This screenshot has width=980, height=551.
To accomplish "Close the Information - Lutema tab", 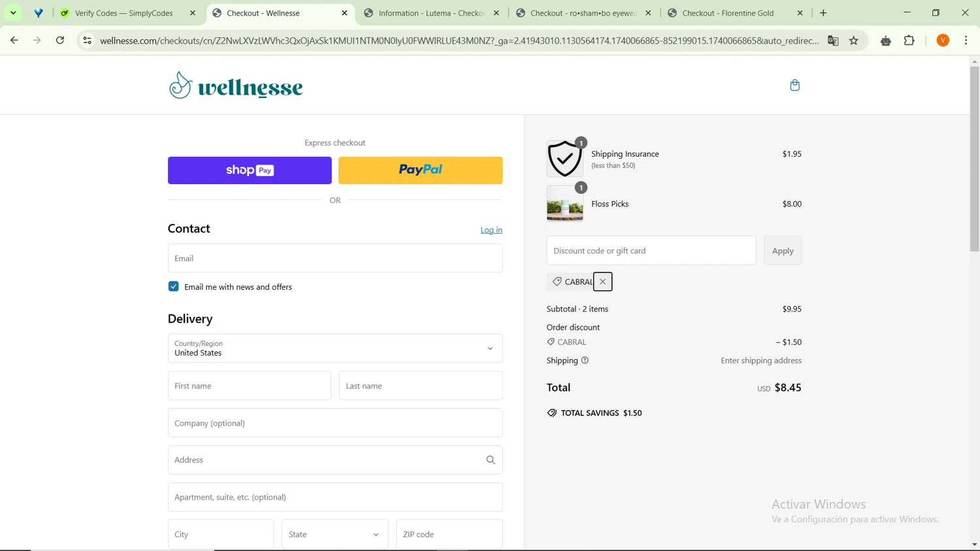I will pos(497,13).
